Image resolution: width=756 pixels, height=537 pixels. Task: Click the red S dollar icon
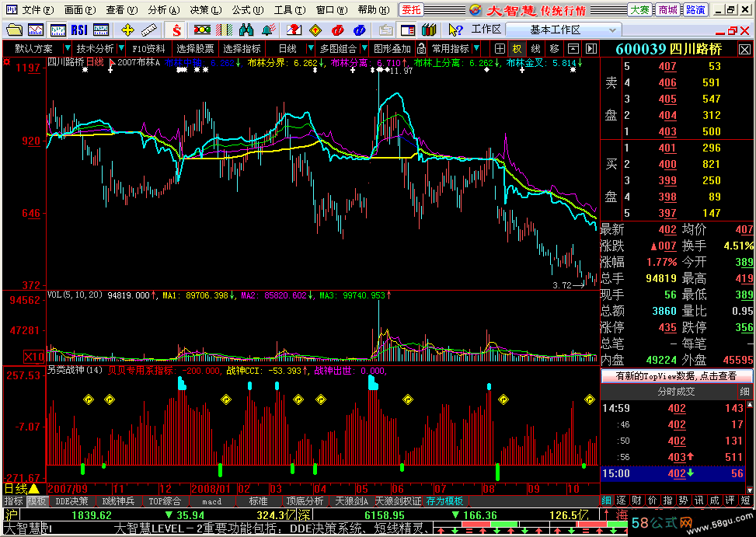(x=176, y=30)
